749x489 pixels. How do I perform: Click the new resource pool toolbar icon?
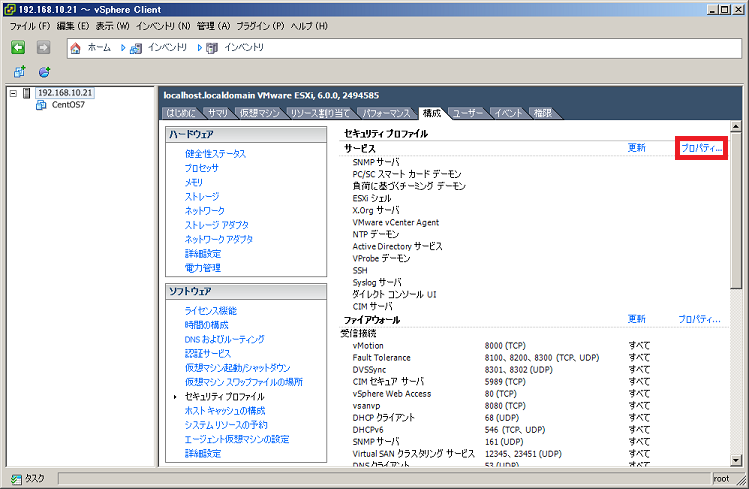(44, 72)
